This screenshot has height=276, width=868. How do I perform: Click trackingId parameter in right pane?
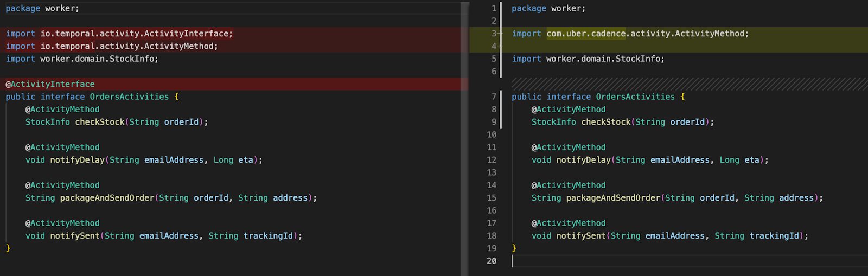click(774, 236)
